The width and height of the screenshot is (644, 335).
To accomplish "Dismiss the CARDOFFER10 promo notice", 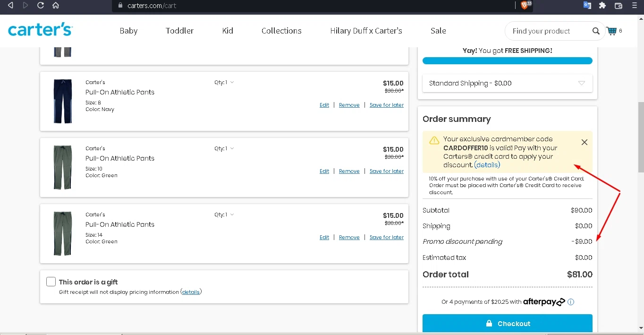I will 585,142.
